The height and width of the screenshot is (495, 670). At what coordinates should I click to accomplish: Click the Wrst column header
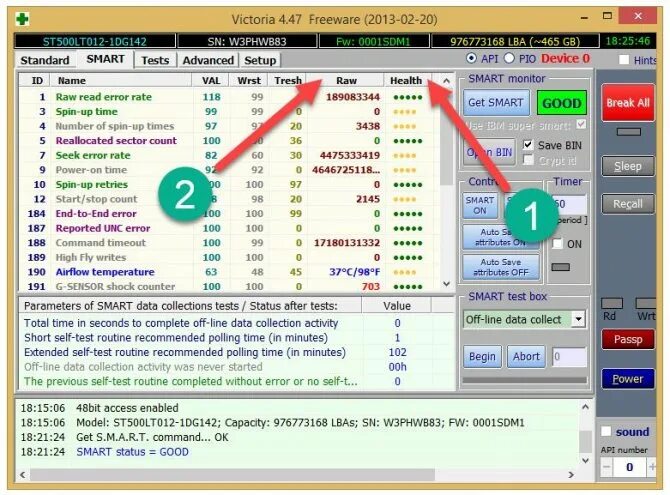click(249, 80)
